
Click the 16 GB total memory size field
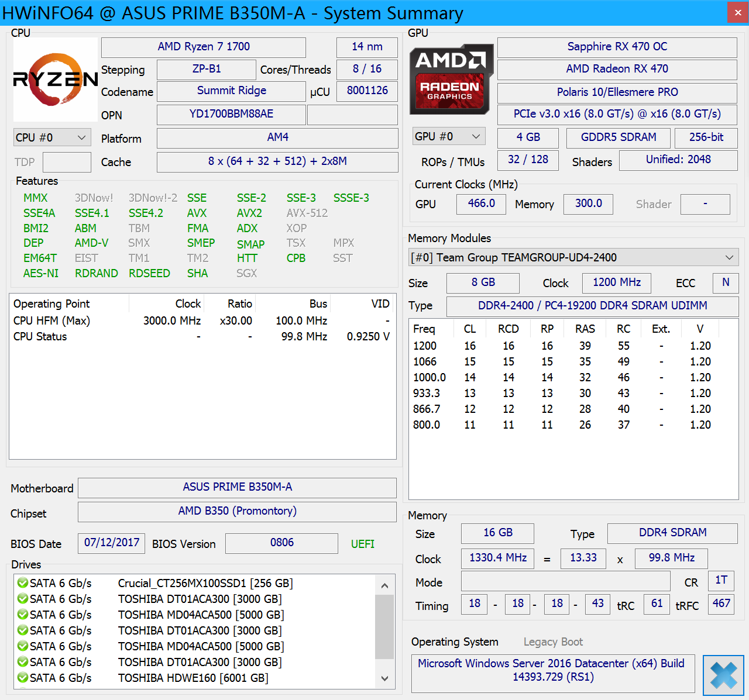coord(497,533)
